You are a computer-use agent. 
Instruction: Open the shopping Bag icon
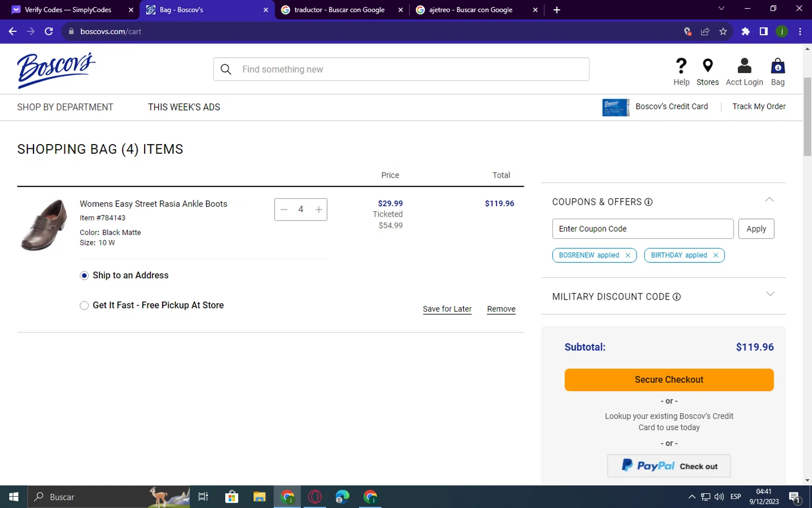coord(778,66)
